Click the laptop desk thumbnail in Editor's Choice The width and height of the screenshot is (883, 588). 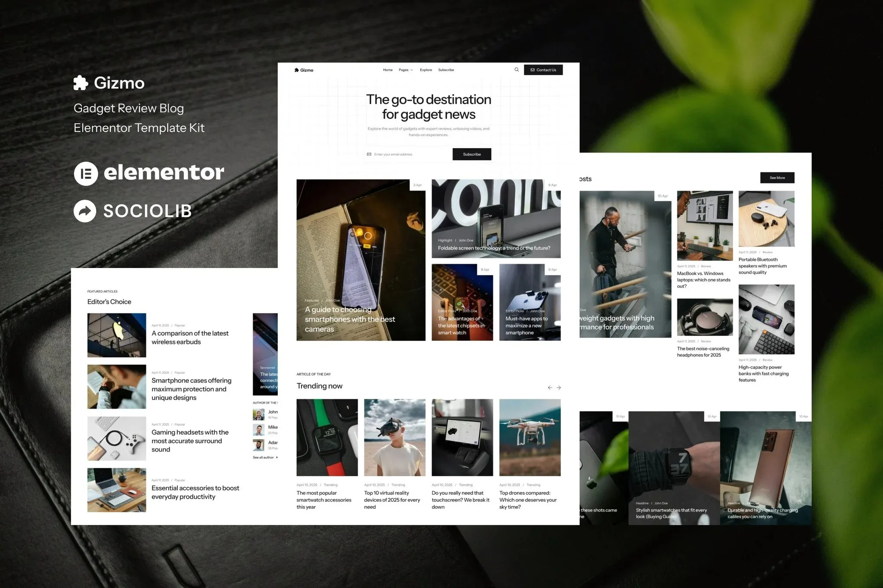117,490
